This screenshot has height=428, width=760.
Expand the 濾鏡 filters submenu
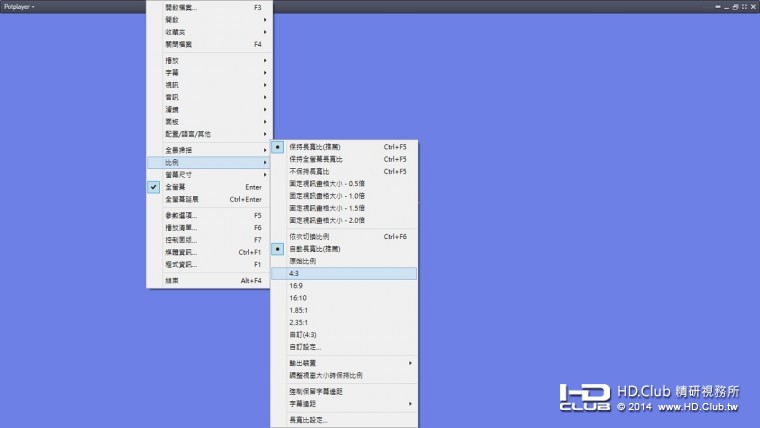(209, 110)
